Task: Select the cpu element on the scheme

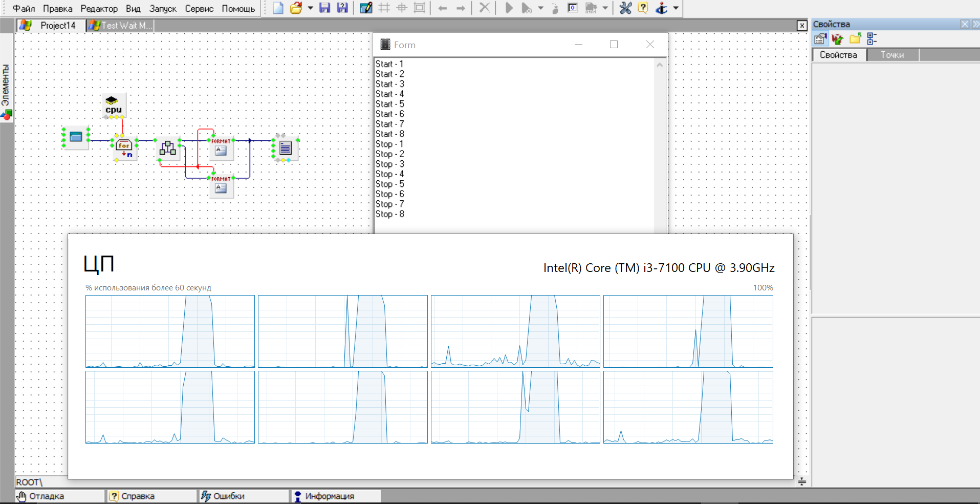Action: pos(114,106)
